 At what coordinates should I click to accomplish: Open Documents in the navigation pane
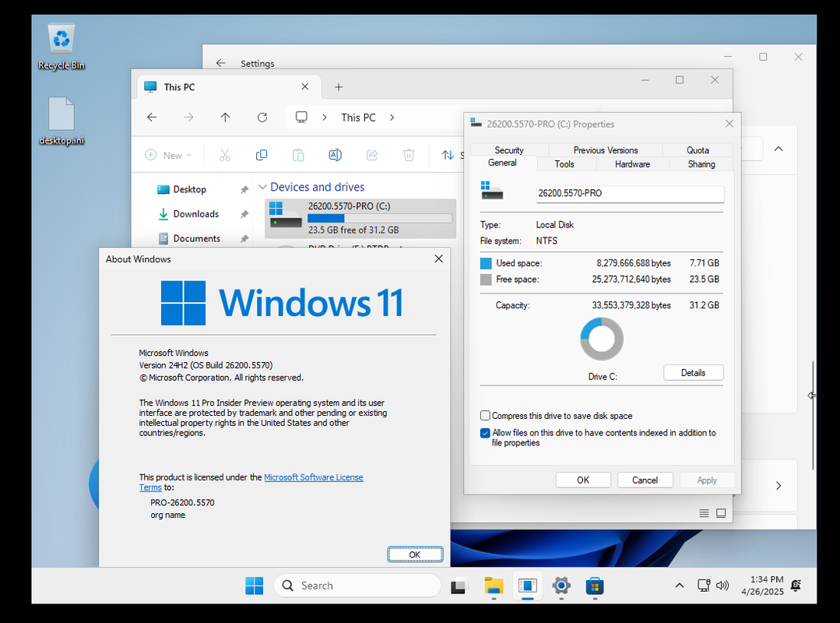click(197, 238)
